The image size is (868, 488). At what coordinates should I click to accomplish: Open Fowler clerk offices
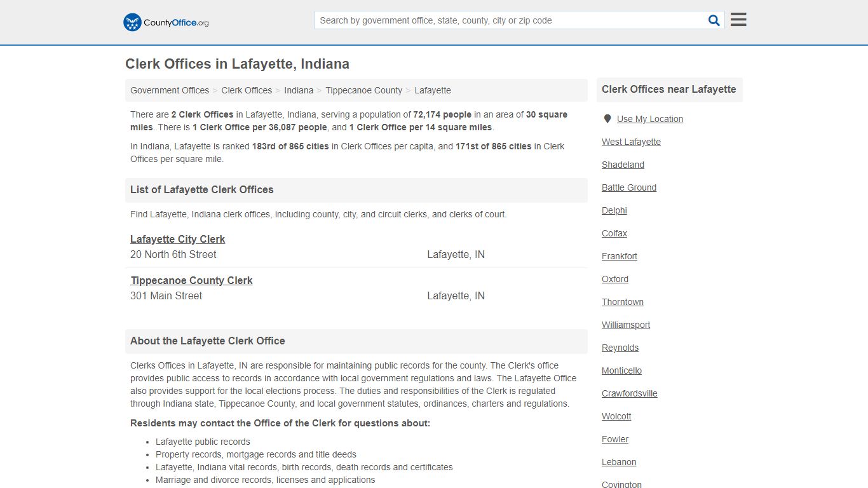tap(615, 439)
